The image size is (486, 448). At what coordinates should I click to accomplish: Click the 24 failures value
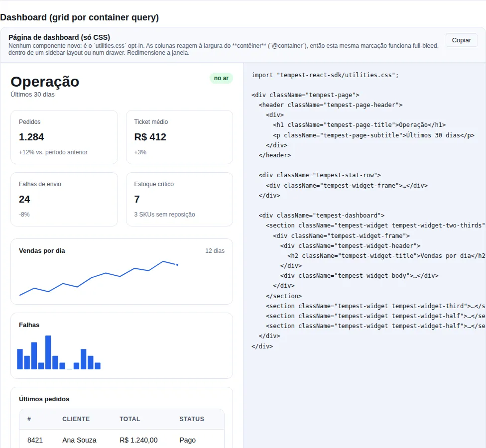pos(24,199)
